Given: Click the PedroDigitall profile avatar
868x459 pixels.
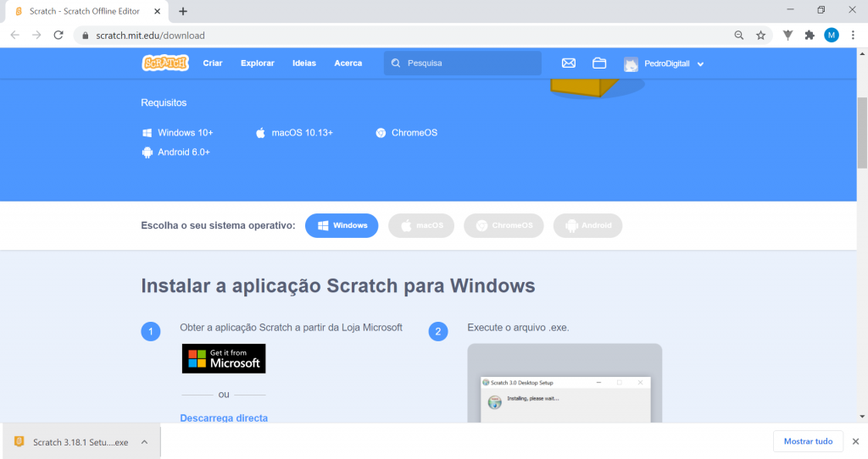Looking at the screenshot, I should click(x=631, y=64).
